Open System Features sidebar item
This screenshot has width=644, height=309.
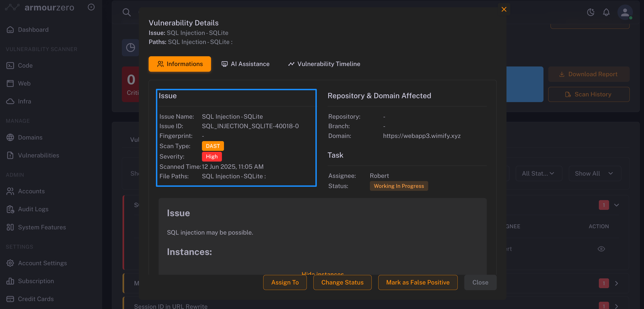click(x=42, y=227)
